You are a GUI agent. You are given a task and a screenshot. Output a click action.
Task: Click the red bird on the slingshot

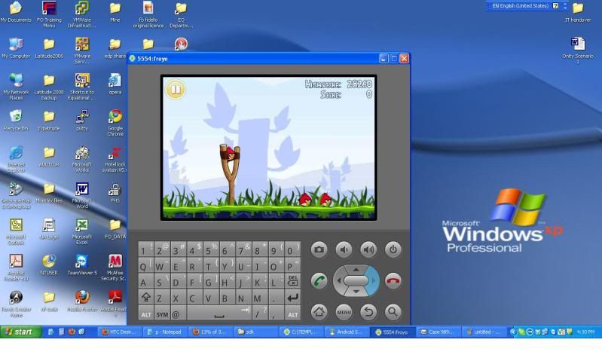(x=231, y=153)
